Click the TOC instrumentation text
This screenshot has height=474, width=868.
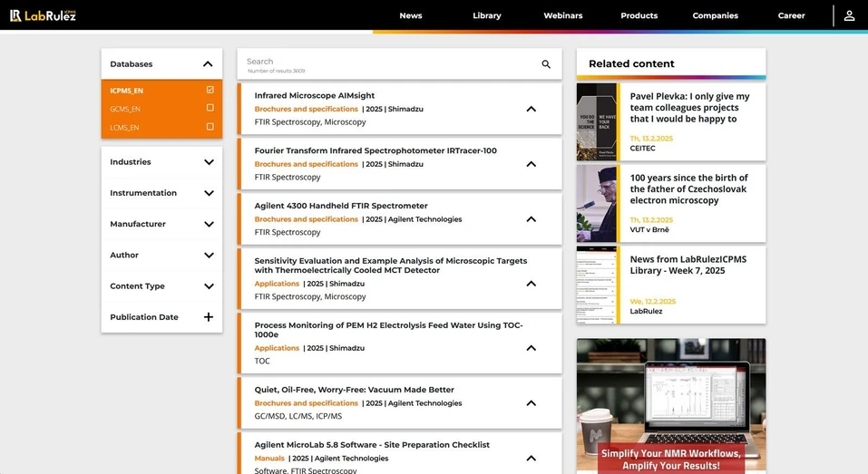(262, 361)
